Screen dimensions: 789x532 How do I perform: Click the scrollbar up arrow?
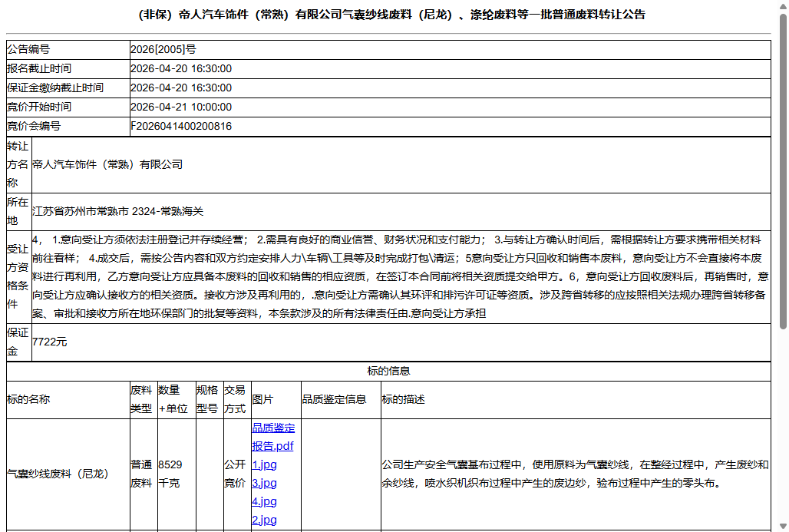(783, 5)
